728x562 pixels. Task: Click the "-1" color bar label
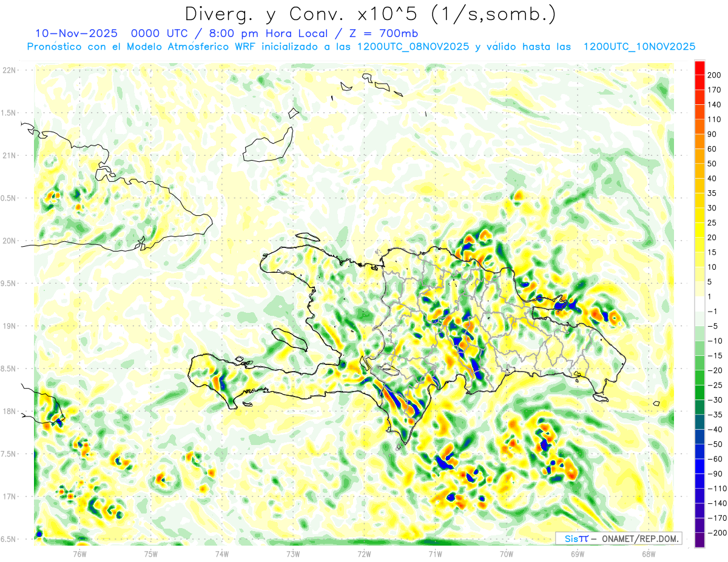[713, 311]
